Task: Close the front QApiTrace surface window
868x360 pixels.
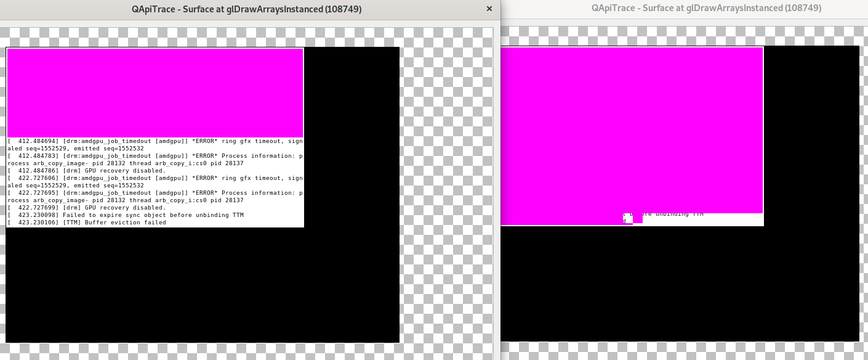Action: click(x=489, y=9)
